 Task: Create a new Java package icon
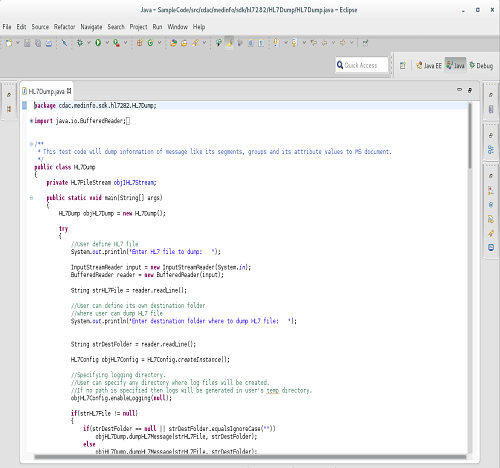click(x=140, y=43)
